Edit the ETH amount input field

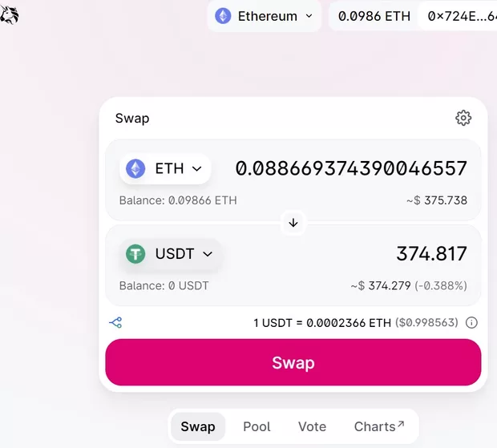351,168
